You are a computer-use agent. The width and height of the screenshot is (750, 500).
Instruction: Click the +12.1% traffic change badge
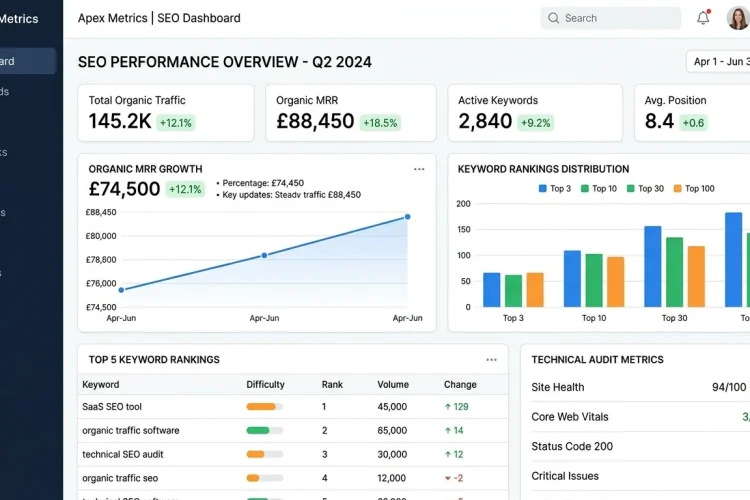tap(176, 123)
